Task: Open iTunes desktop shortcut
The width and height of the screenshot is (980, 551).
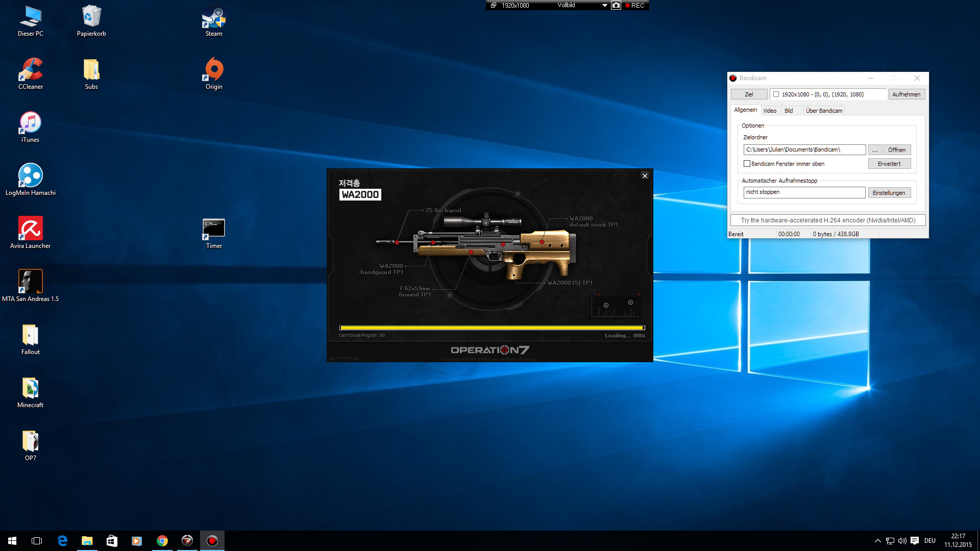Action: (31, 127)
